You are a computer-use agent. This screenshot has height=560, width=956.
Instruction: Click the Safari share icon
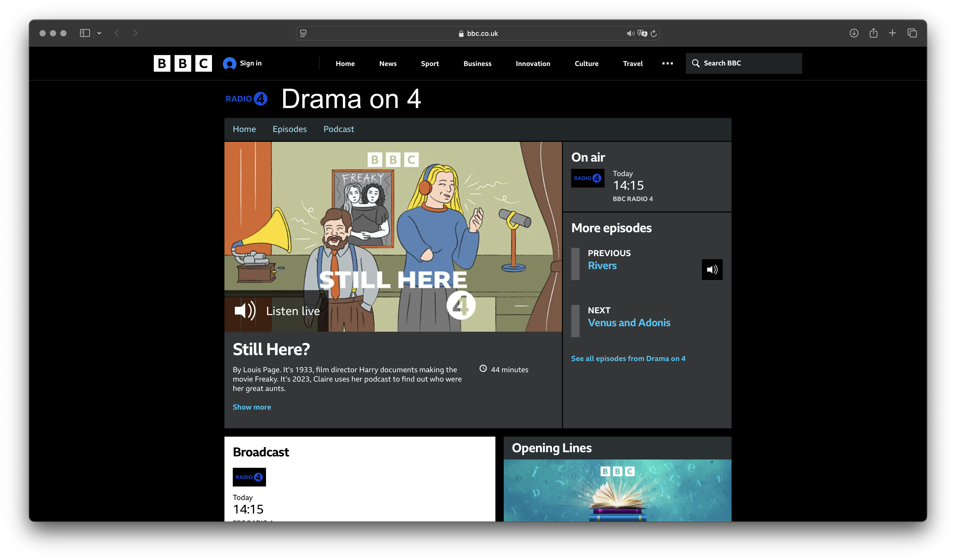click(x=873, y=33)
